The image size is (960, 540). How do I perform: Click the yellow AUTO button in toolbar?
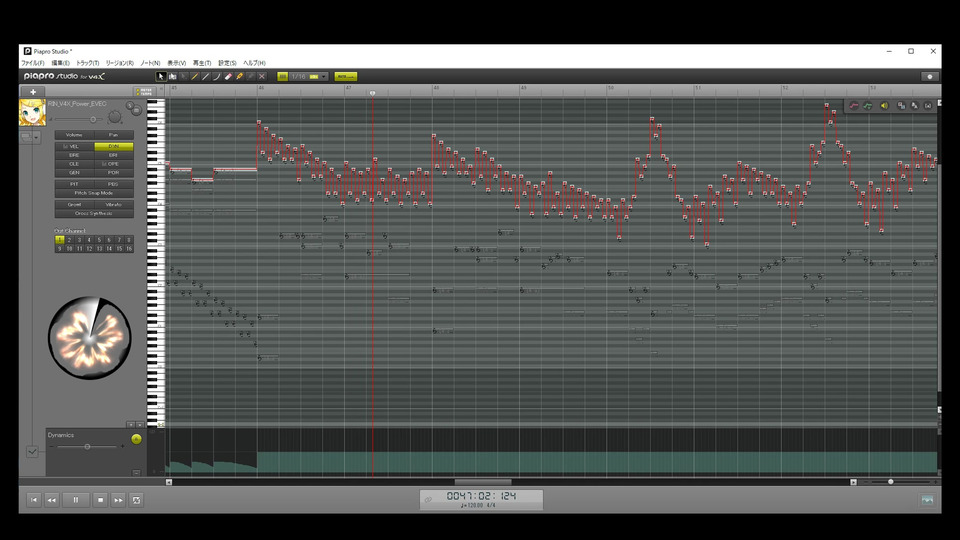tap(346, 77)
